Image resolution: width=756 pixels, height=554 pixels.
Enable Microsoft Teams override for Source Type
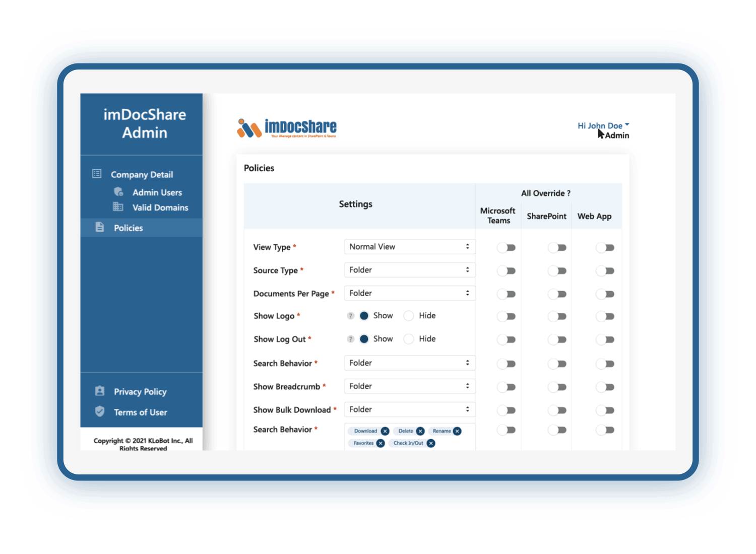click(506, 270)
